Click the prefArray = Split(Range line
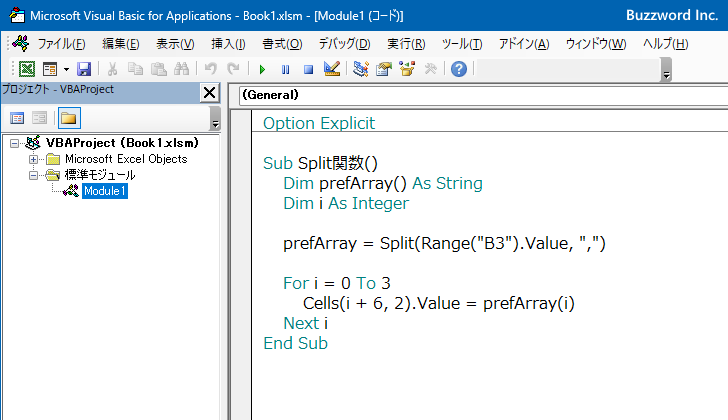 444,243
